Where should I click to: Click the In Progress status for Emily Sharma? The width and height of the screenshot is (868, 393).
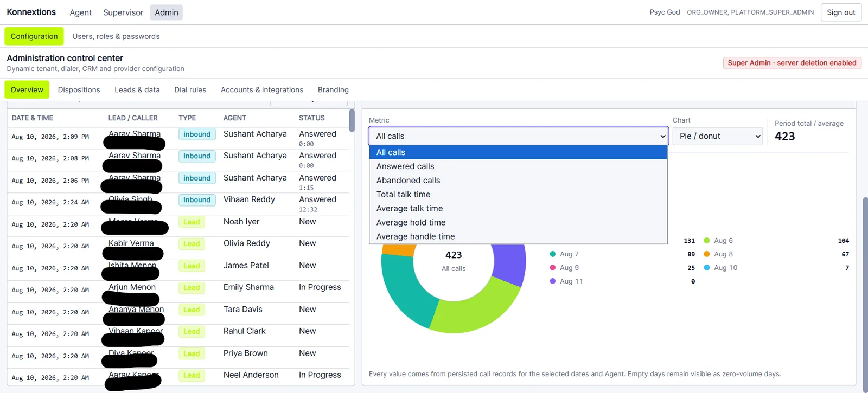click(x=320, y=287)
